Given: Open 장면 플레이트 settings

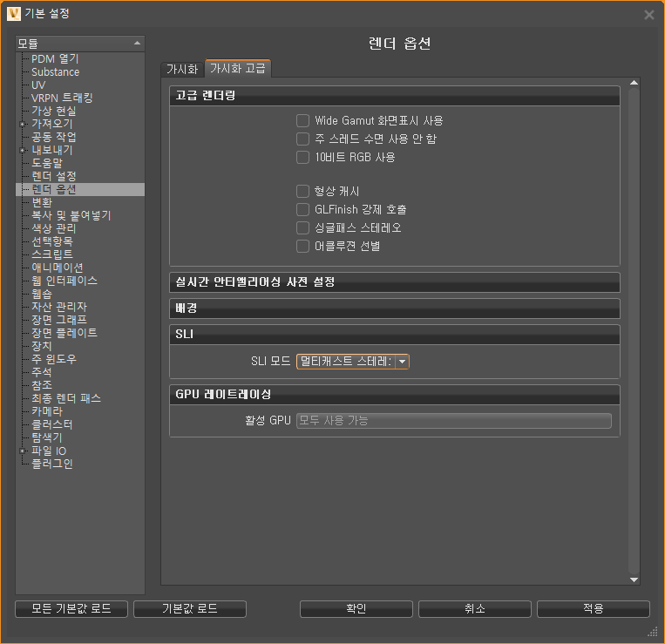Looking at the screenshot, I should (64, 333).
